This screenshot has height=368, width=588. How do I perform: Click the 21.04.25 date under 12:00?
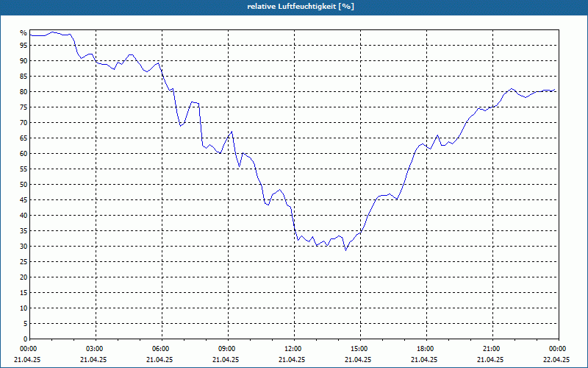coord(292,359)
